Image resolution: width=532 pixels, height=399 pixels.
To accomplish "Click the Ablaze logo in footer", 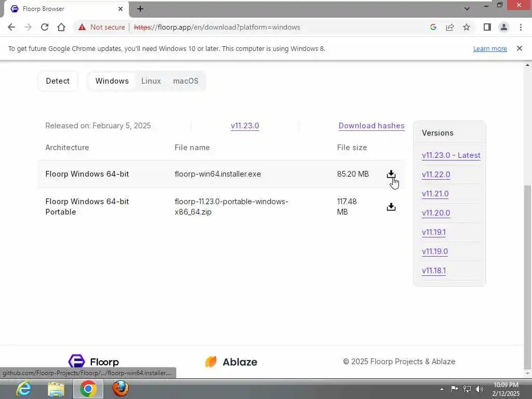I will pos(231,362).
